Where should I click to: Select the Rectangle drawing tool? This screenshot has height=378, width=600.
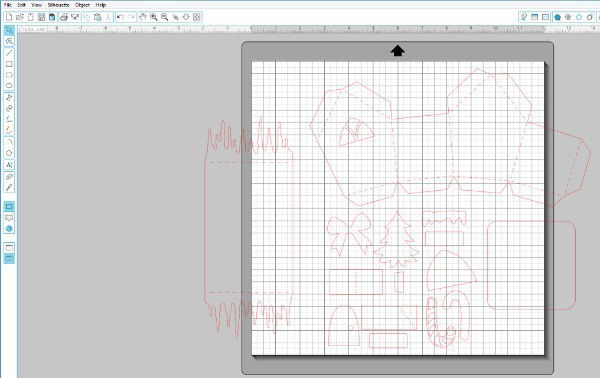(9, 64)
